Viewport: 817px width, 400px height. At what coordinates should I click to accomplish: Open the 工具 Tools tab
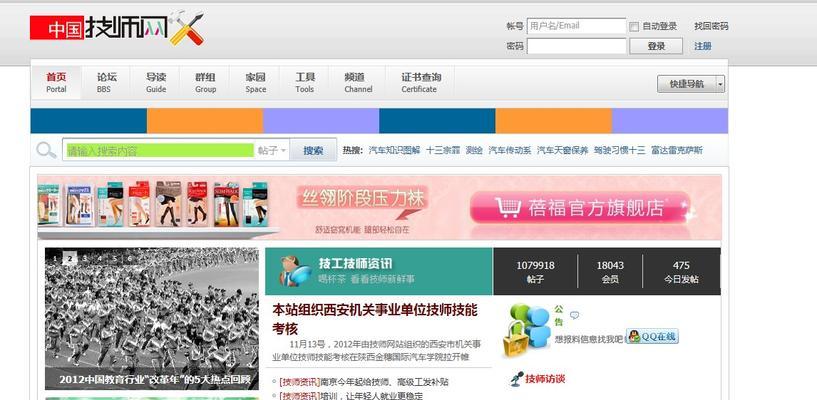[305, 83]
